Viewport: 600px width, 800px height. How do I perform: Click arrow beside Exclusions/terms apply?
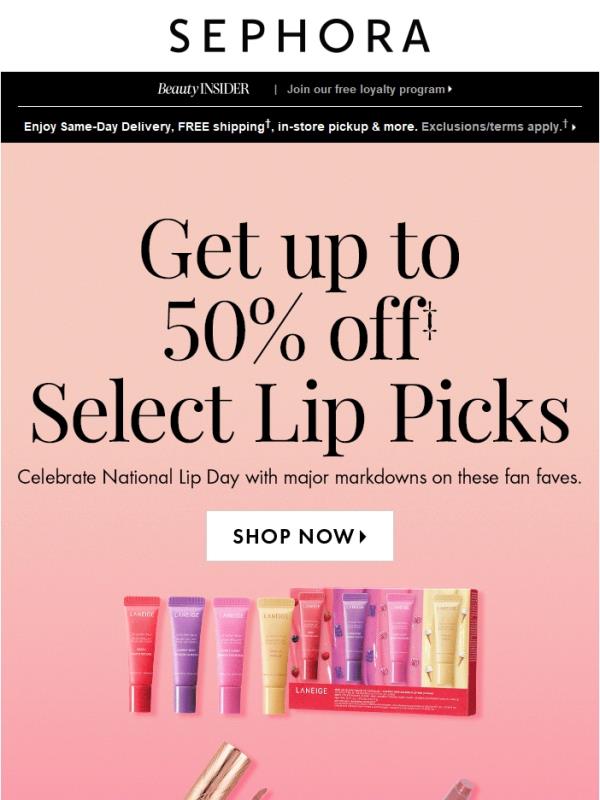click(x=574, y=127)
